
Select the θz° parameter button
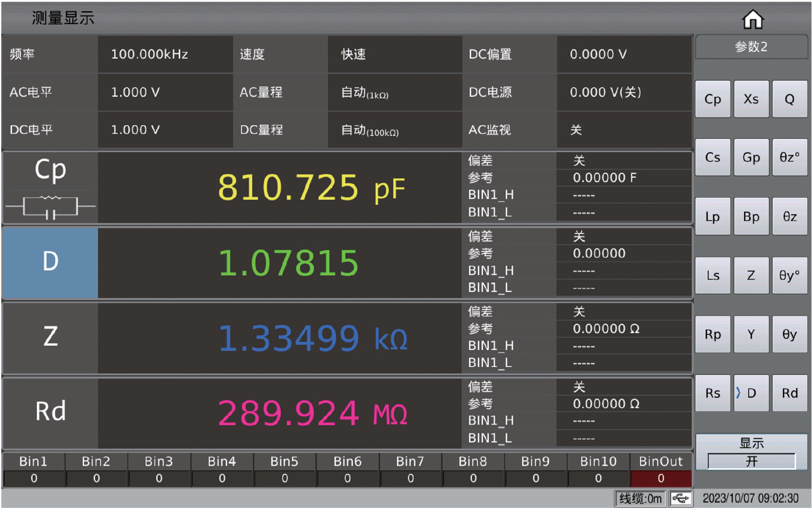[x=789, y=158]
